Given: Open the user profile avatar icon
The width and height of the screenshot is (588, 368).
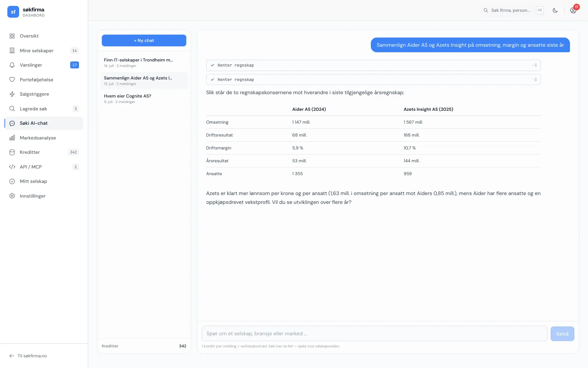Looking at the screenshot, I should [573, 10].
